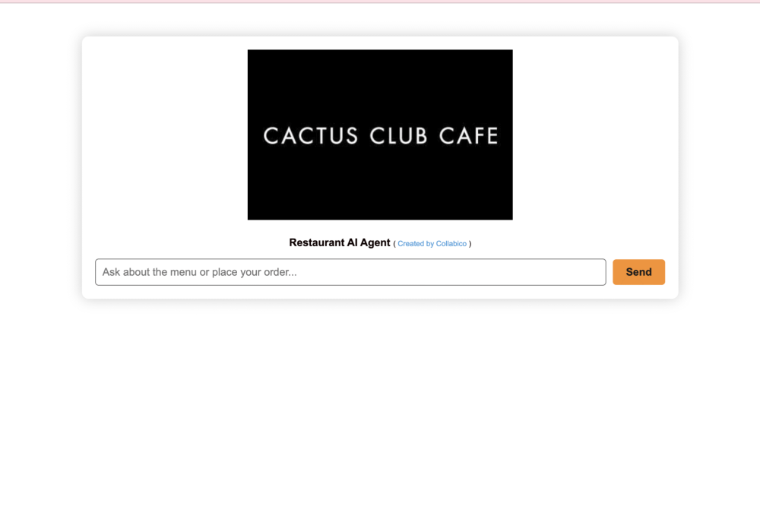Click the Restaurant AI Agent heading
760x532 pixels.
[340, 242]
